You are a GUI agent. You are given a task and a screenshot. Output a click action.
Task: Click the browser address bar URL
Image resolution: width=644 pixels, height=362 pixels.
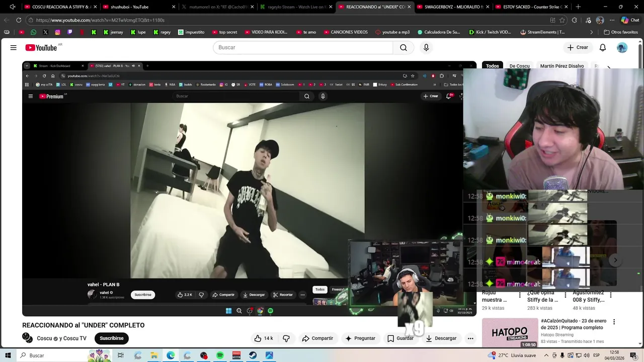point(100,20)
